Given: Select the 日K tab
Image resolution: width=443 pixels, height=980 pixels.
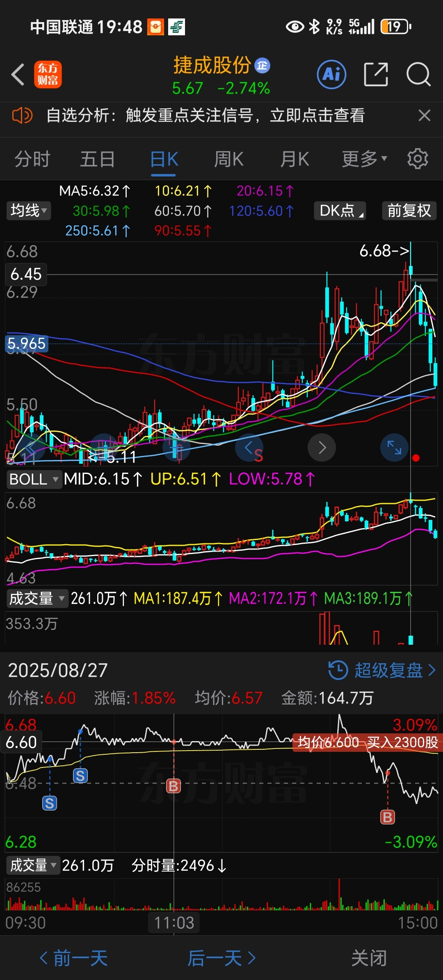Looking at the screenshot, I should (164, 159).
